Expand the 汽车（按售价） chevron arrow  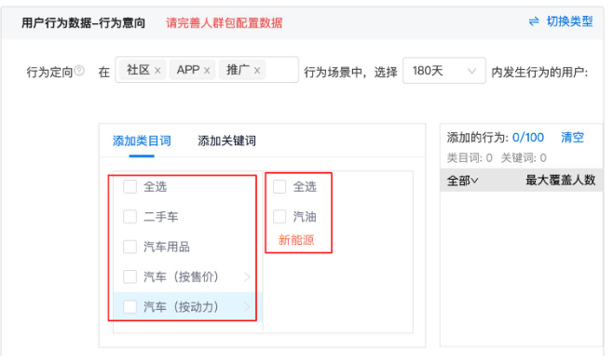pos(247,276)
